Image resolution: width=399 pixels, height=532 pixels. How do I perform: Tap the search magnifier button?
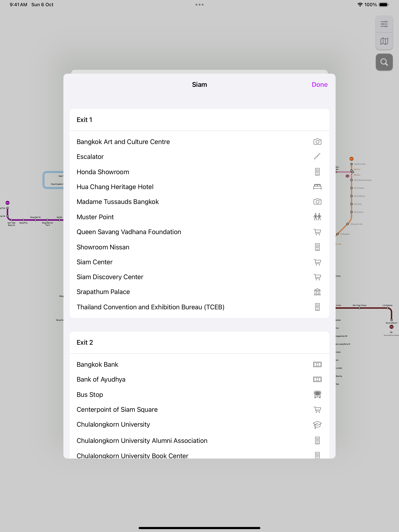coord(384,62)
